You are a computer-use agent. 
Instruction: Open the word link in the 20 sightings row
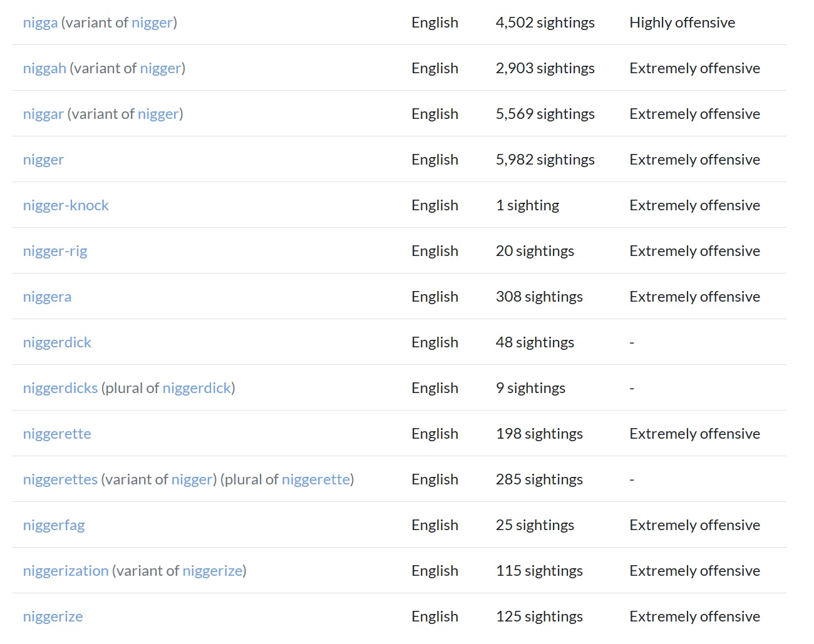[x=55, y=252]
